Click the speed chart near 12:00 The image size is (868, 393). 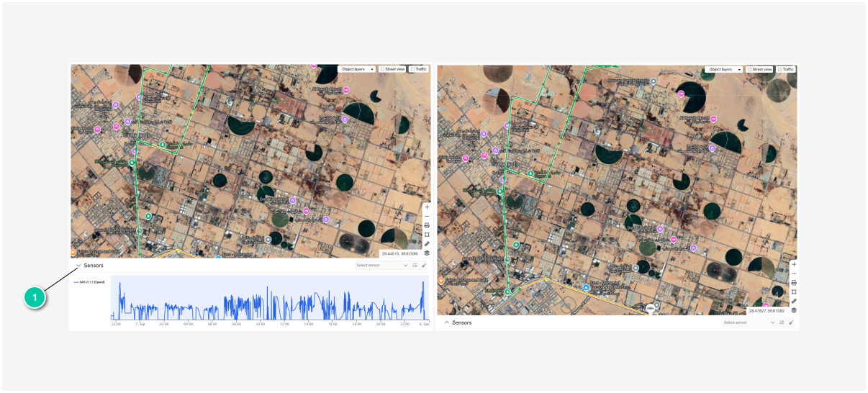284,306
